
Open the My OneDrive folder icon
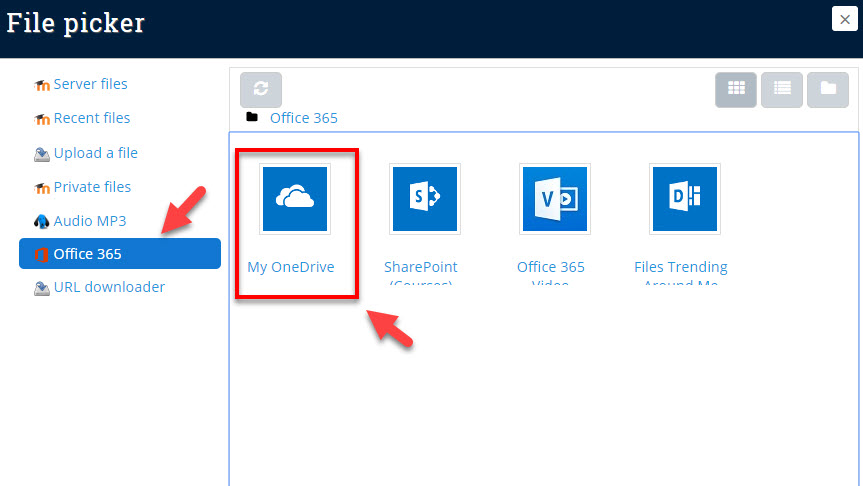coord(295,199)
